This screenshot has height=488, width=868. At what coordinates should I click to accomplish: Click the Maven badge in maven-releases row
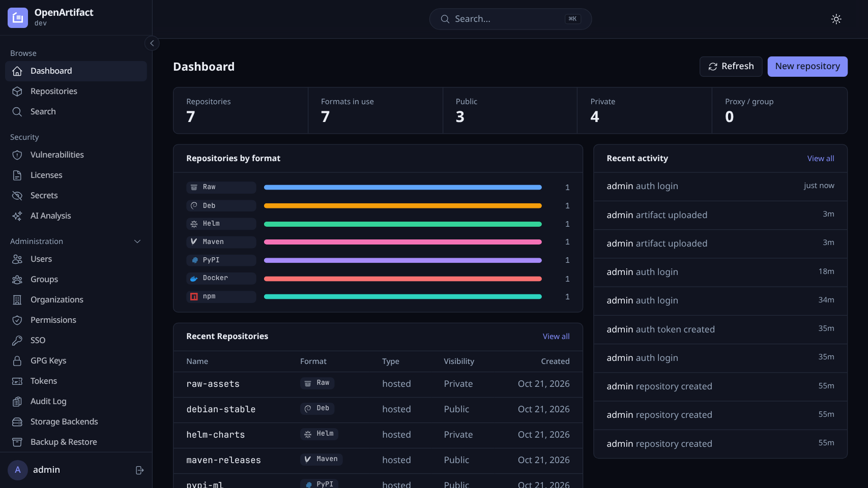coord(322,460)
